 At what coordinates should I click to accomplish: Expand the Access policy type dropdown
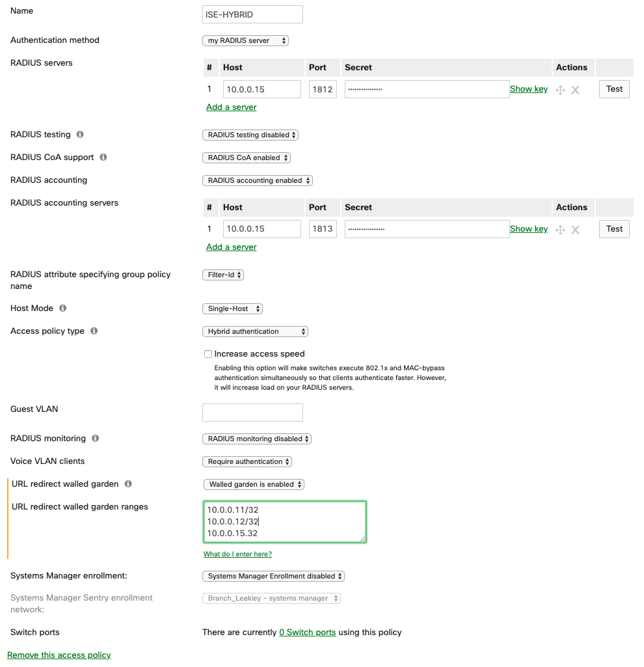(x=255, y=331)
